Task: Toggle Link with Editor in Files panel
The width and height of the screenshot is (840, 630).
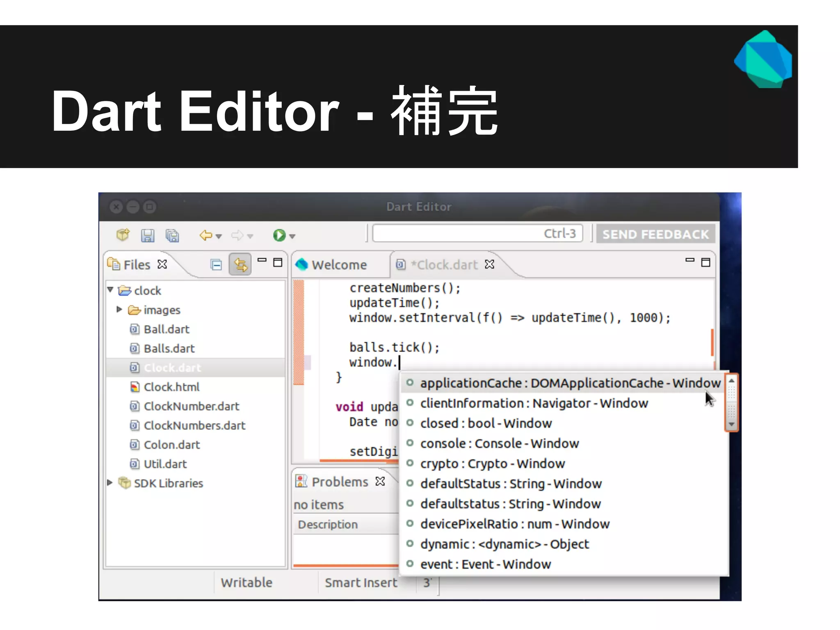Action: point(240,265)
